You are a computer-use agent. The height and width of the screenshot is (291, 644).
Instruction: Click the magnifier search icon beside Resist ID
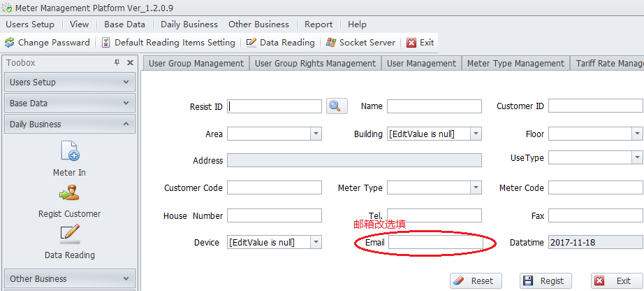[x=336, y=106]
